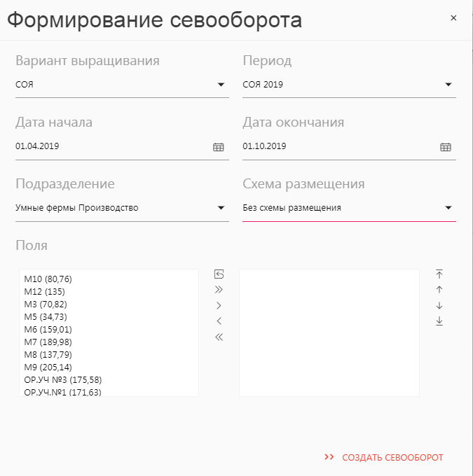Screen dimensions: 473x476
Task: Open the Подразделение dropdown
Action: point(221,208)
